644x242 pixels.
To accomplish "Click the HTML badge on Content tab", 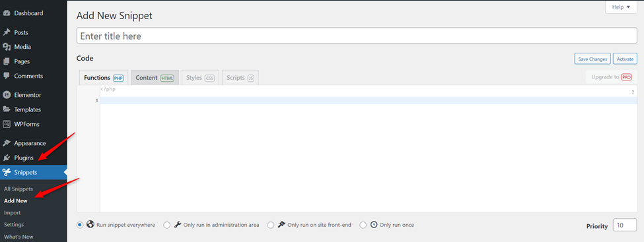I will click(x=167, y=78).
